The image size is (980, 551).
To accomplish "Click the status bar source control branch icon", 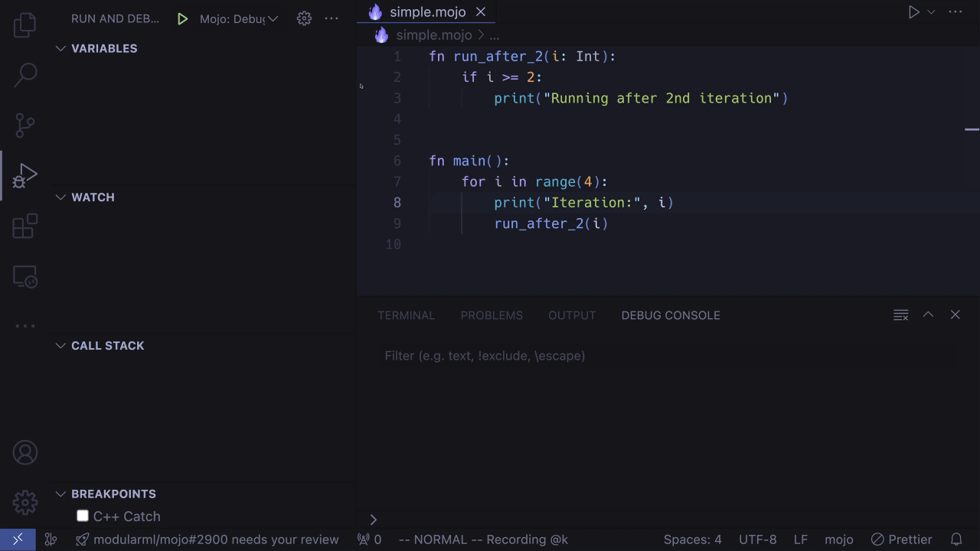I will [x=51, y=540].
